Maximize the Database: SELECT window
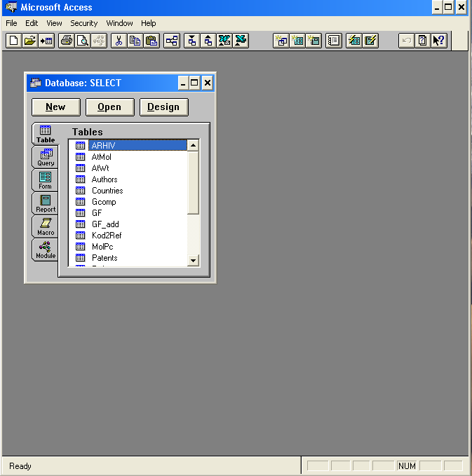The height and width of the screenshot is (476, 472). pos(194,83)
